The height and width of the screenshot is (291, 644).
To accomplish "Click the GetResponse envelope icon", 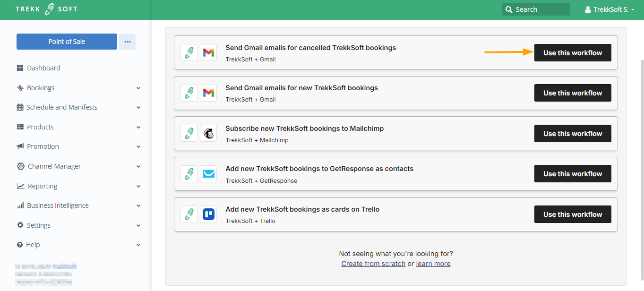I will 208,174.
